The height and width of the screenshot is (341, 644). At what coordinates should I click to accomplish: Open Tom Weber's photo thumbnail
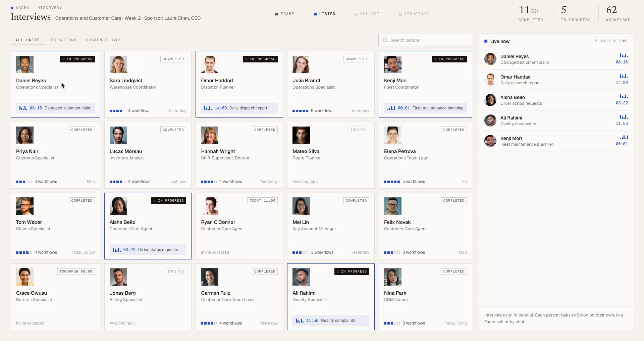(x=25, y=206)
